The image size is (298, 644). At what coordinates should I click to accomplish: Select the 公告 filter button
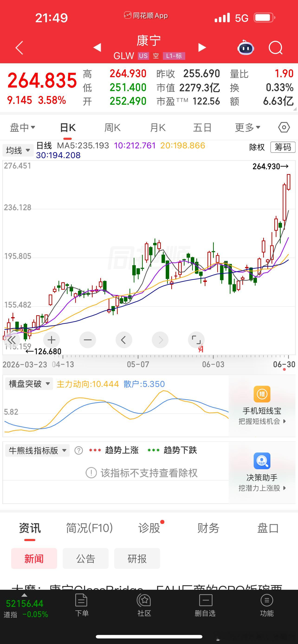pyautogui.click(x=86, y=558)
